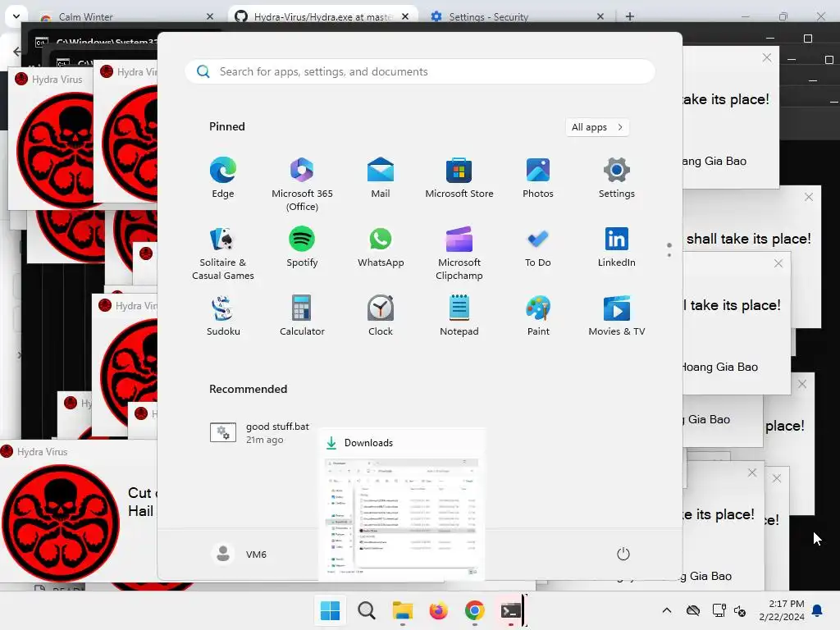The width and height of the screenshot is (840, 630).
Task: Click the Power button in Start menu
Action: tap(623, 554)
